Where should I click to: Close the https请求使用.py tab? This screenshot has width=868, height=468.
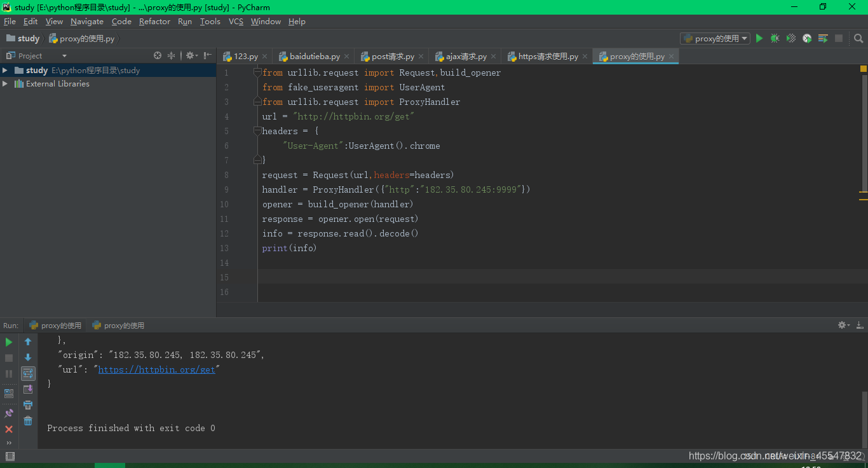[x=585, y=57]
